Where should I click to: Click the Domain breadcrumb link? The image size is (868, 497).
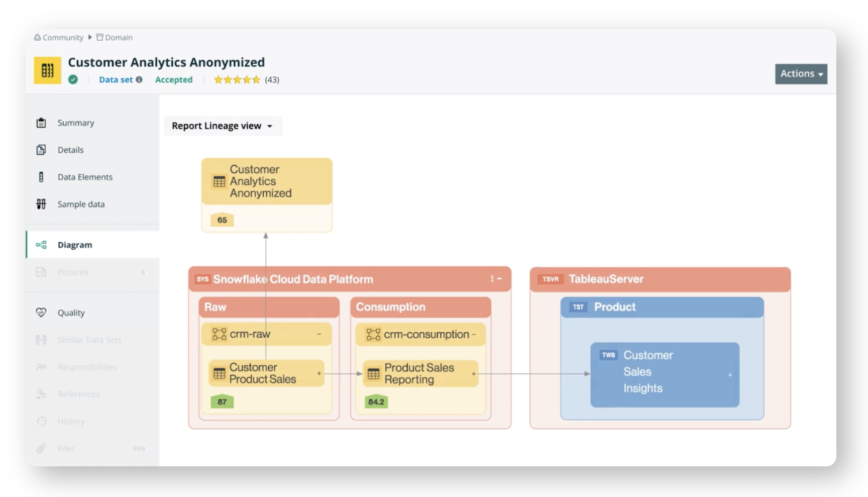119,37
